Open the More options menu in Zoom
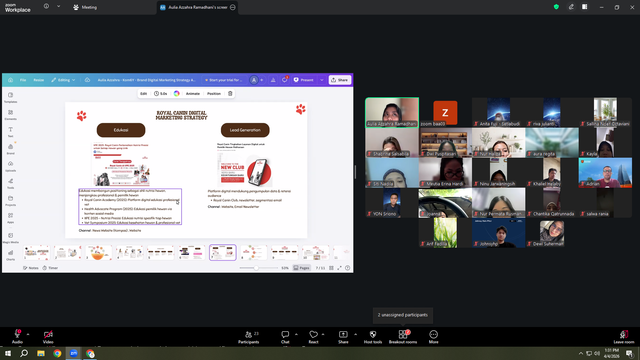The height and width of the screenshot is (360, 640). point(433,337)
